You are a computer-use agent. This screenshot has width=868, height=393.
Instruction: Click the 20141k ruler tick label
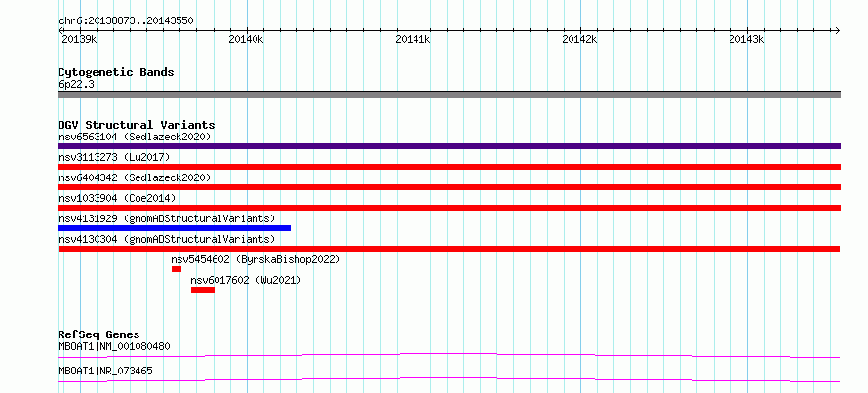[x=414, y=39]
